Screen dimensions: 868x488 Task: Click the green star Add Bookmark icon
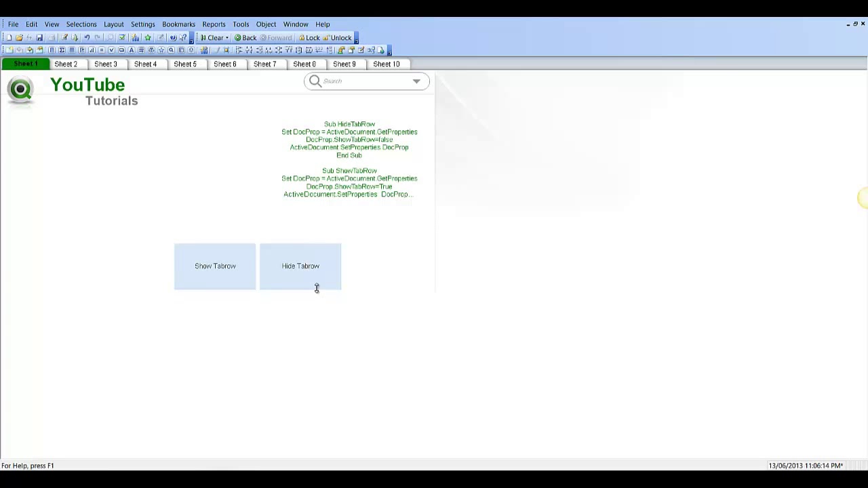point(148,37)
